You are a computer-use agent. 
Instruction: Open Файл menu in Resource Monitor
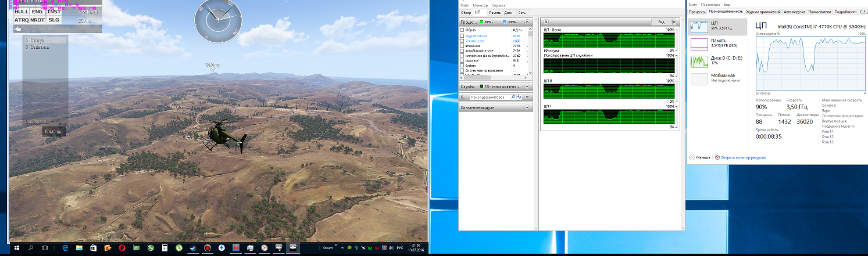coord(464,5)
